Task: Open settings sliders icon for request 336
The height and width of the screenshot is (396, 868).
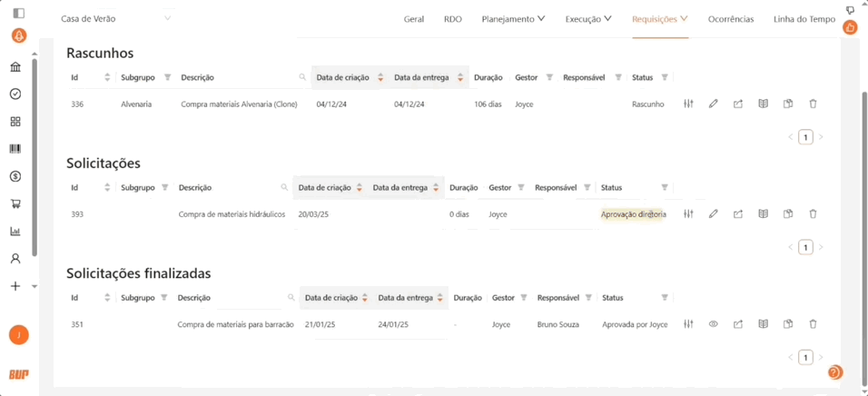Action: (x=688, y=104)
